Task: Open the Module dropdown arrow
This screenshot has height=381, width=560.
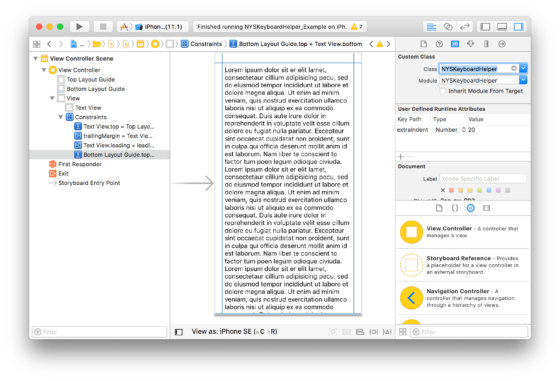Action: [523, 80]
